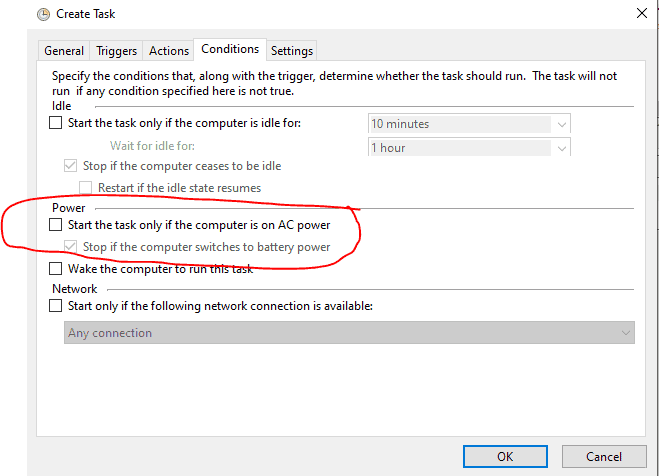Click the Cancel button

(x=604, y=457)
